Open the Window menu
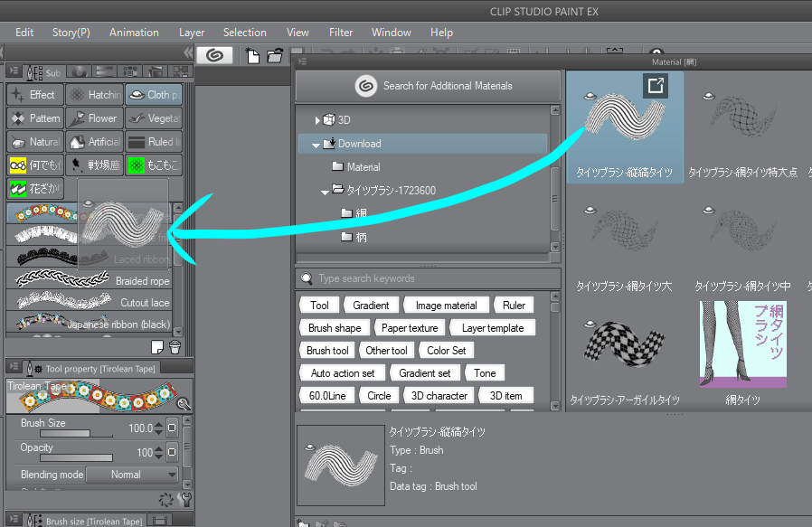Image resolution: width=812 pixels, height=527 pixels. point(391,33)
